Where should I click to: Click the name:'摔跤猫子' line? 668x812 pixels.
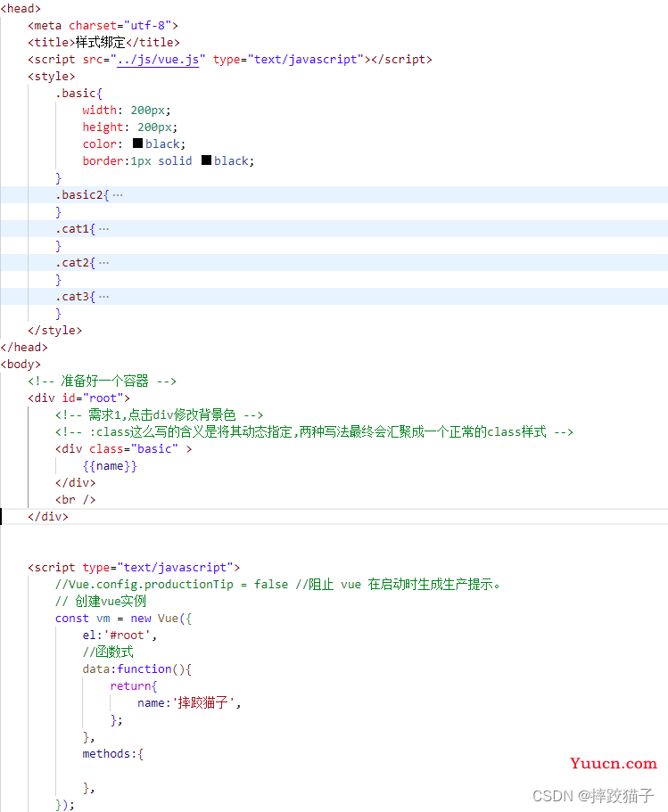pyautogui.click(x=189, y=702)
